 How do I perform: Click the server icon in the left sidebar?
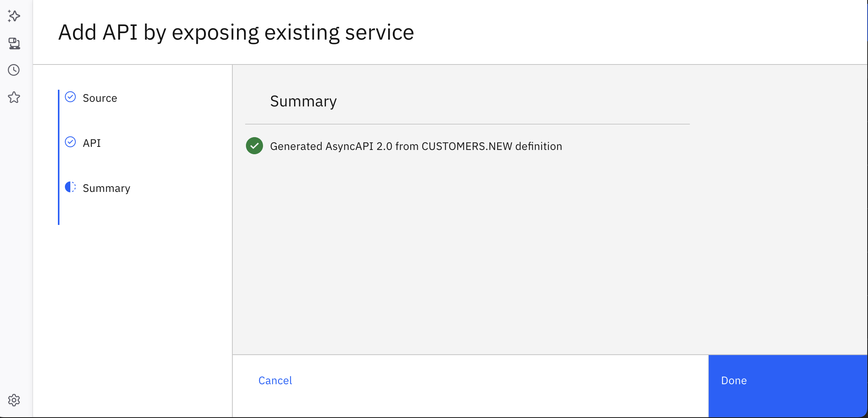(14, 43)
